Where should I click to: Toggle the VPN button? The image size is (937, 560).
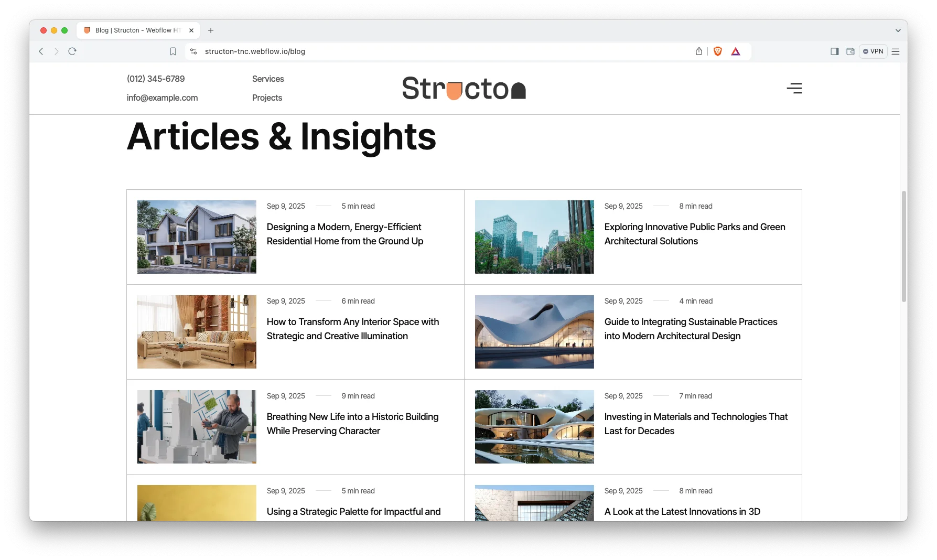coord(873,51)
